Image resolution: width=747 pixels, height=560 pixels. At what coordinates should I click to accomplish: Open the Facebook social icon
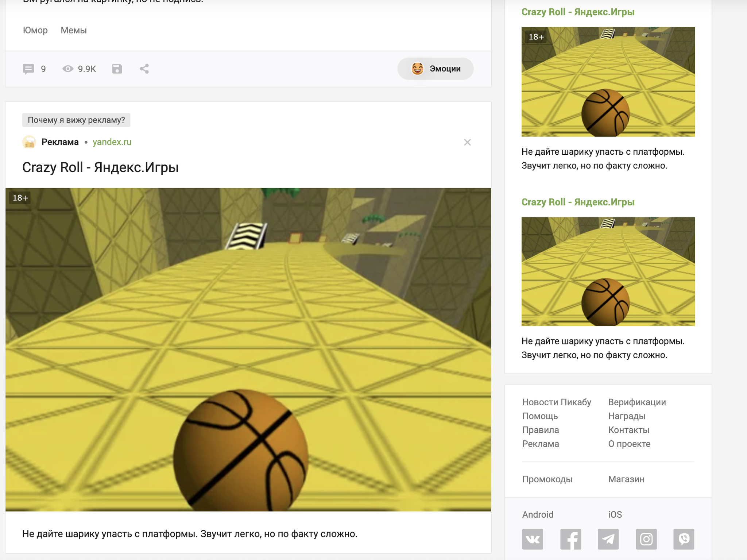[570, 539]
